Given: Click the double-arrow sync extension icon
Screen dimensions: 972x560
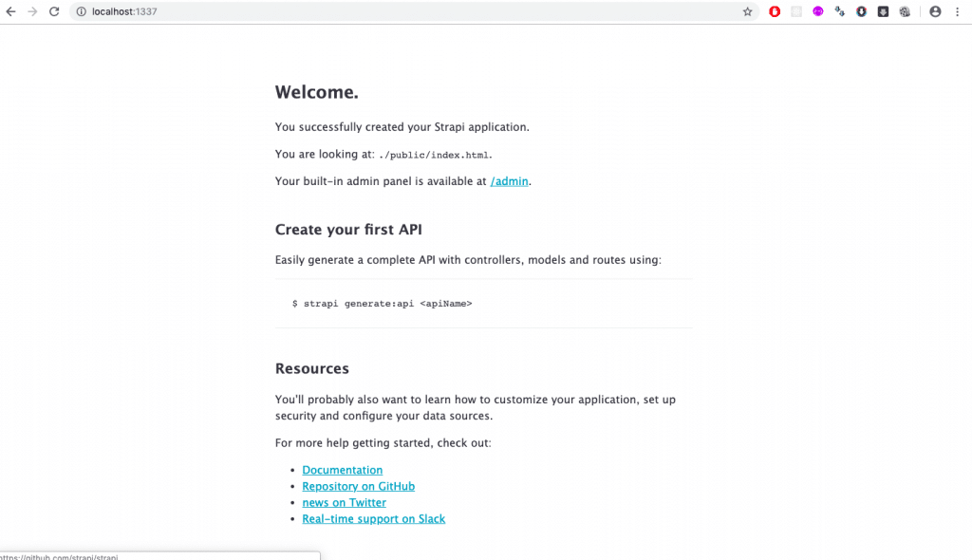Looking at the screenshot, I should point(840,11).
